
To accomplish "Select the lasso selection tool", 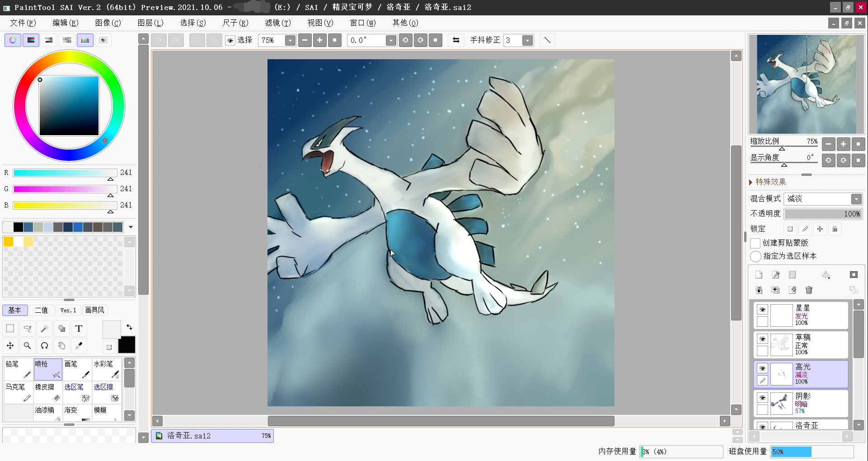I will 28,329.
